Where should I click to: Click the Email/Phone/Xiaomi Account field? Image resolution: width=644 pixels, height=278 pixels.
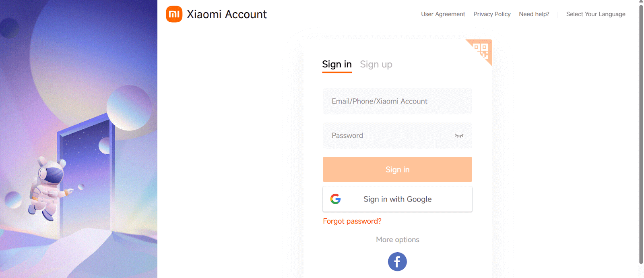click(397, 102)
